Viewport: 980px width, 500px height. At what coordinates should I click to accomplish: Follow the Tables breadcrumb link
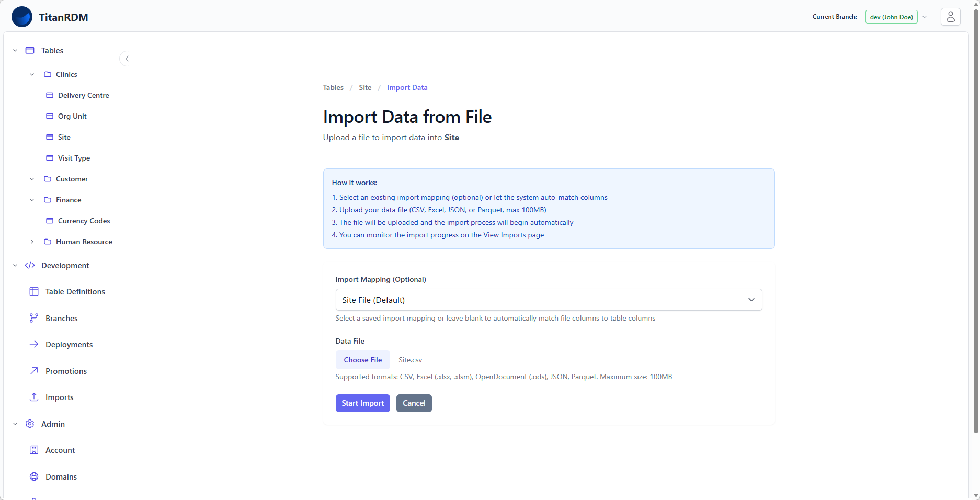[333, 87]
